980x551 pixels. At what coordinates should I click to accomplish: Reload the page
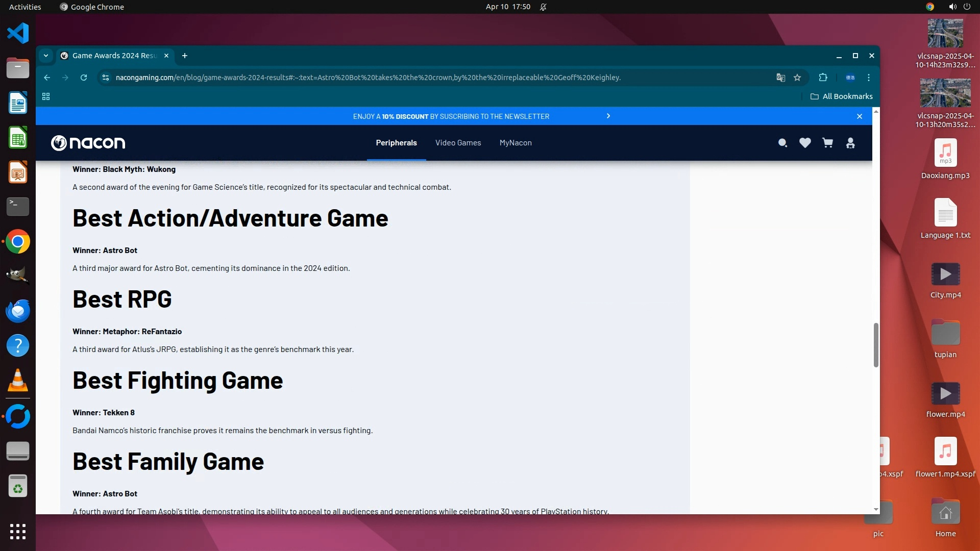[x=84, y=78]
